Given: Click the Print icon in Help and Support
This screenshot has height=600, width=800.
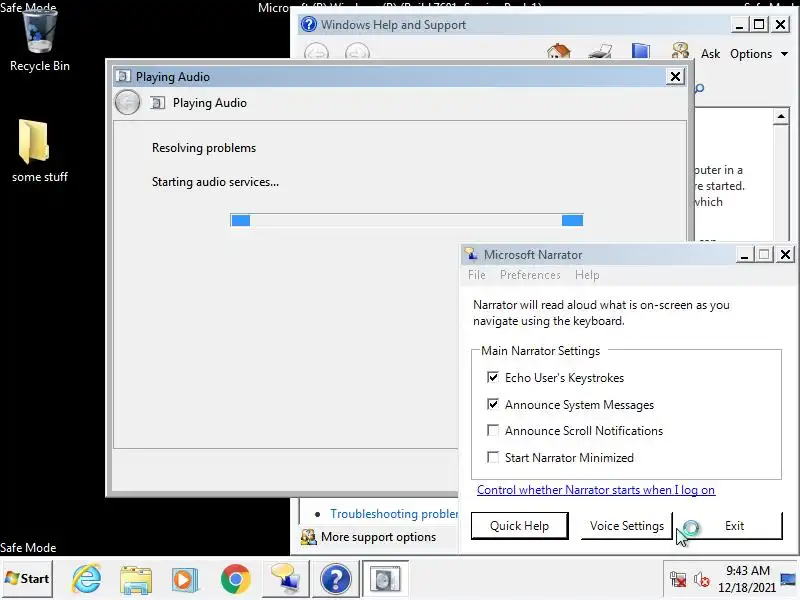Looking at the screenshot, I should (x=600, y=51).
